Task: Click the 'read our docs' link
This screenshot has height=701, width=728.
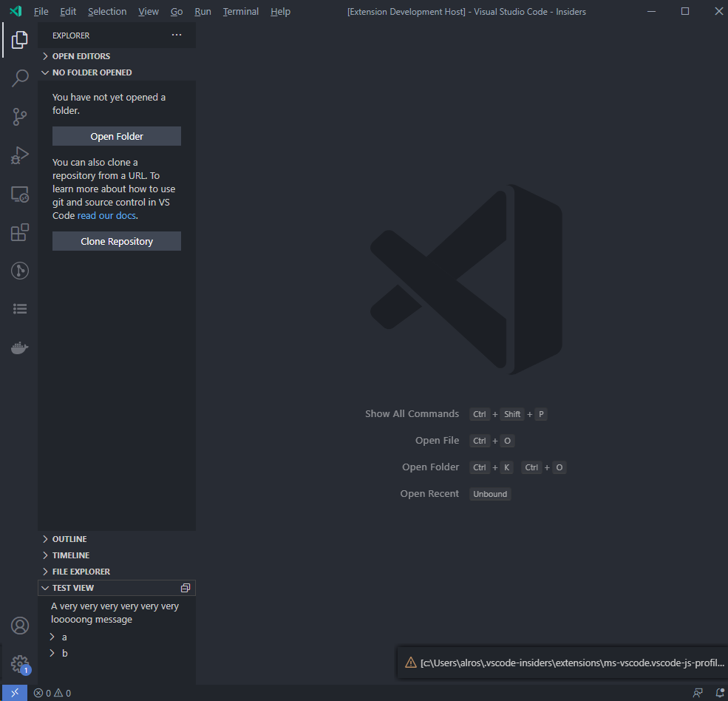Action: coord(106,214)
